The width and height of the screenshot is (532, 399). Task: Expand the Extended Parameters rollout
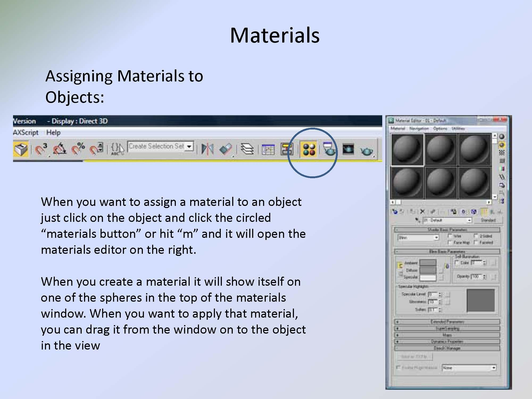click(447, 322)
